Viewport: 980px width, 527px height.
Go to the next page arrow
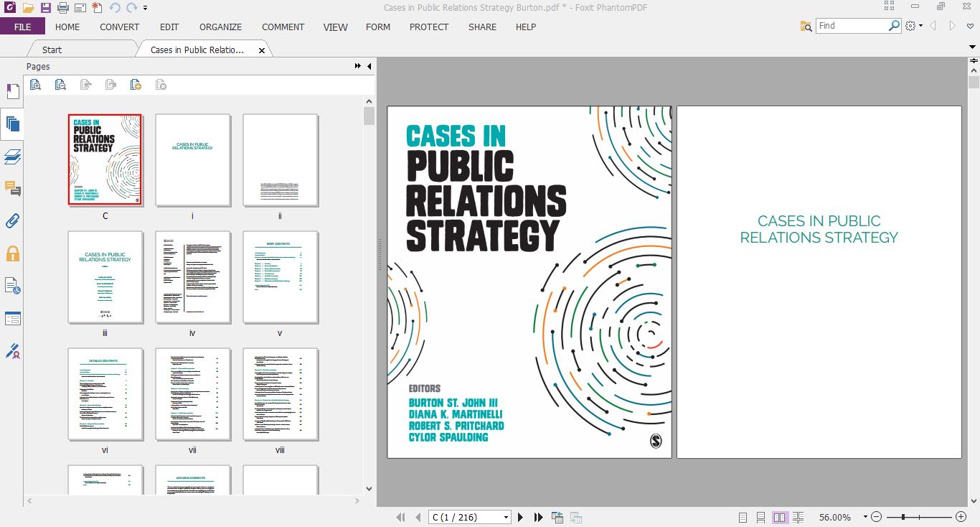coord(521,517)
